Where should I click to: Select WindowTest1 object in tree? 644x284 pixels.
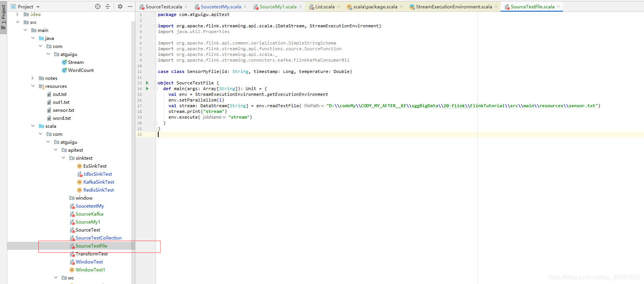[90, 270]
